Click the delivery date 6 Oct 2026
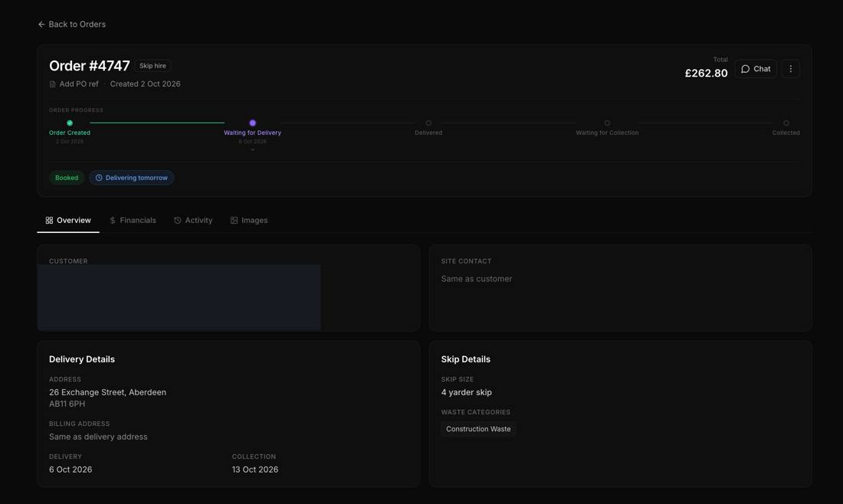The height and width of the screenshot is (504, 843). coord(71,470)
